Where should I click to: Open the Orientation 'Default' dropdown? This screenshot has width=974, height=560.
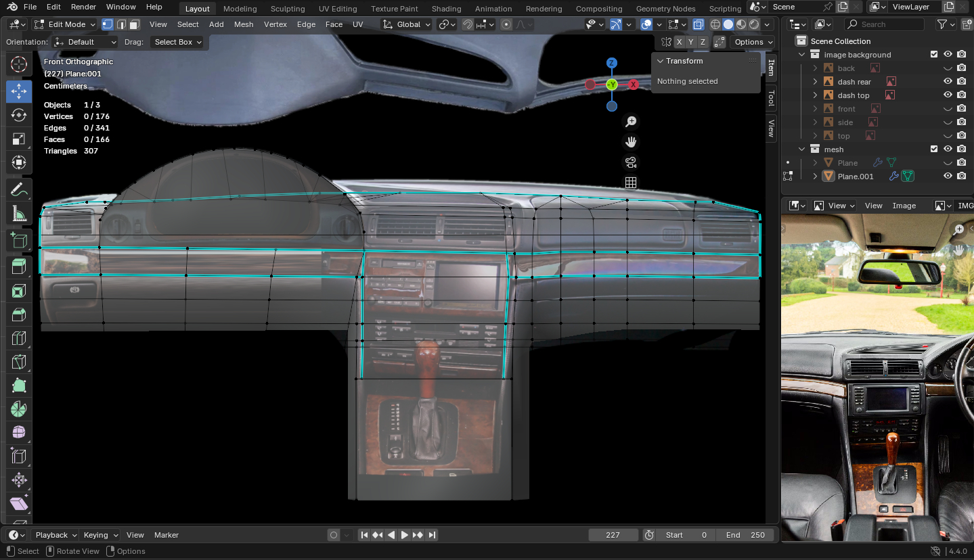pyautogui.click(x=86, y=42)
